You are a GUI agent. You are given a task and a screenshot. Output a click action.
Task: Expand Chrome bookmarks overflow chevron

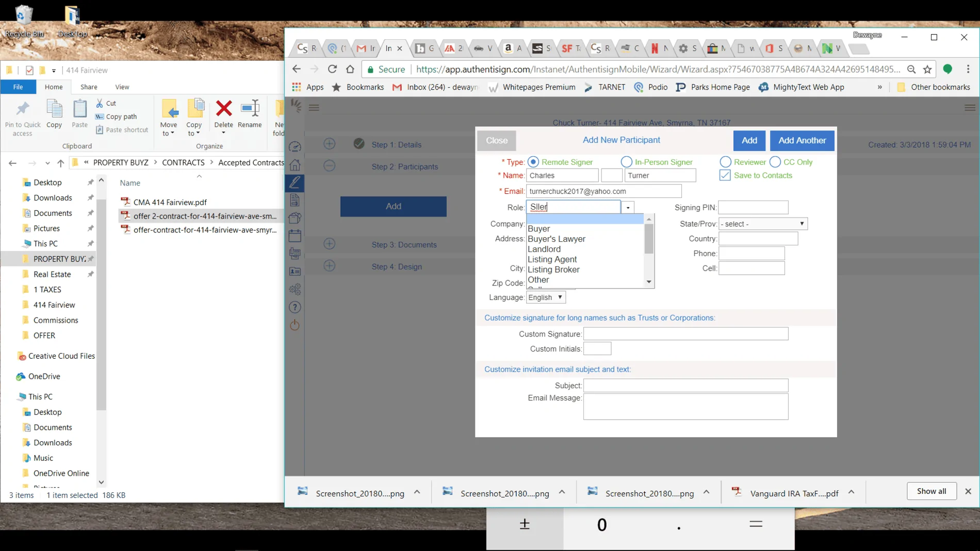pyautogui.click(x=880, y=87)
